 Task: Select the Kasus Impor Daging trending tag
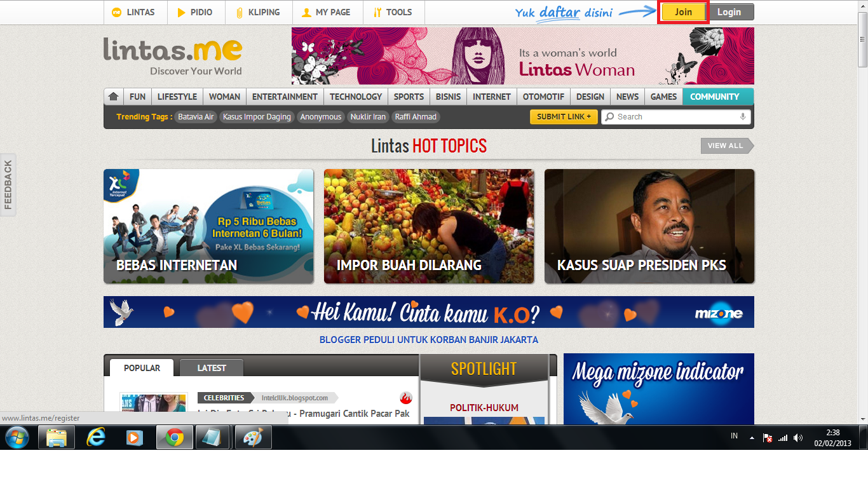(x=257, y=117)
